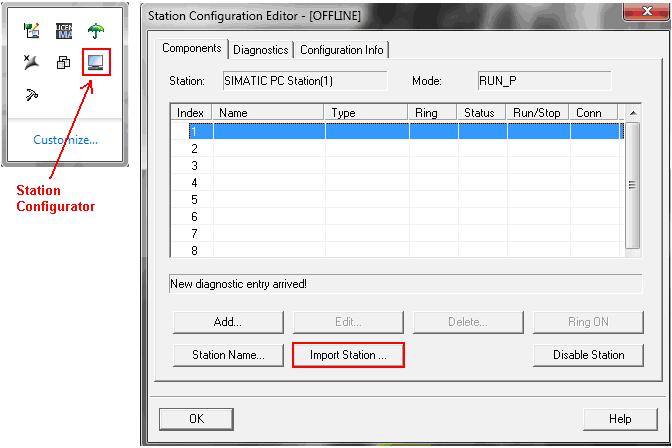Confirm with the OK button
672x448 pixels.
point(196,419)
